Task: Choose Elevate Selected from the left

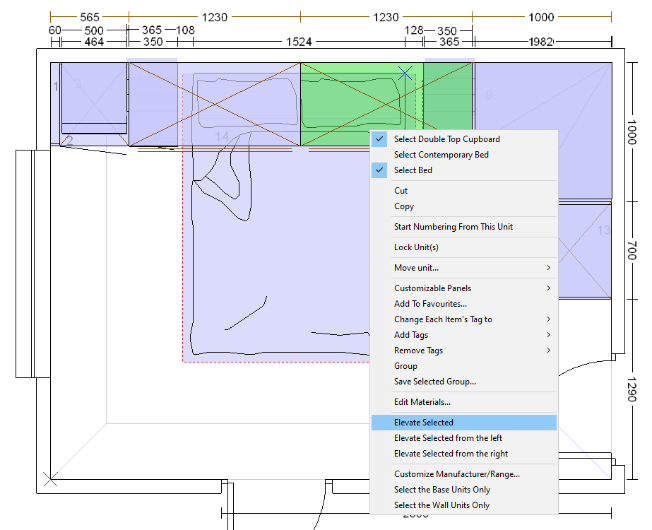Action: point(464,438)
